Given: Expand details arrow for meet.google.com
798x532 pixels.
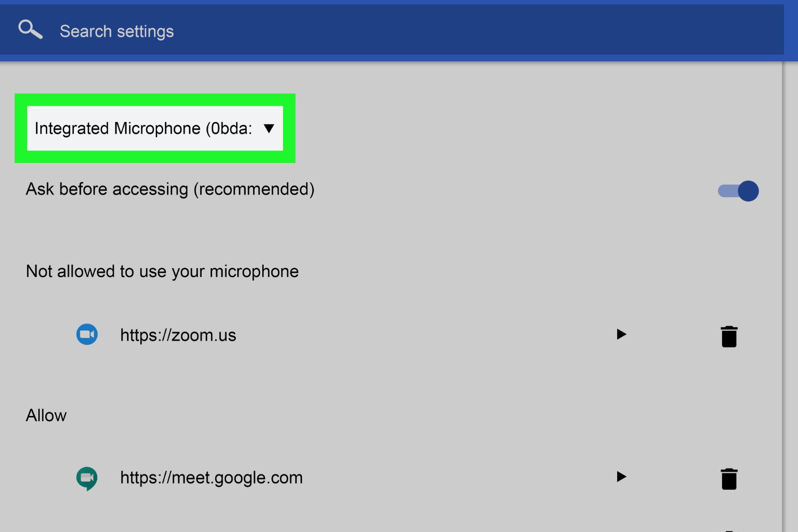Looking at the screenshot, I should (x=621, y=477).
